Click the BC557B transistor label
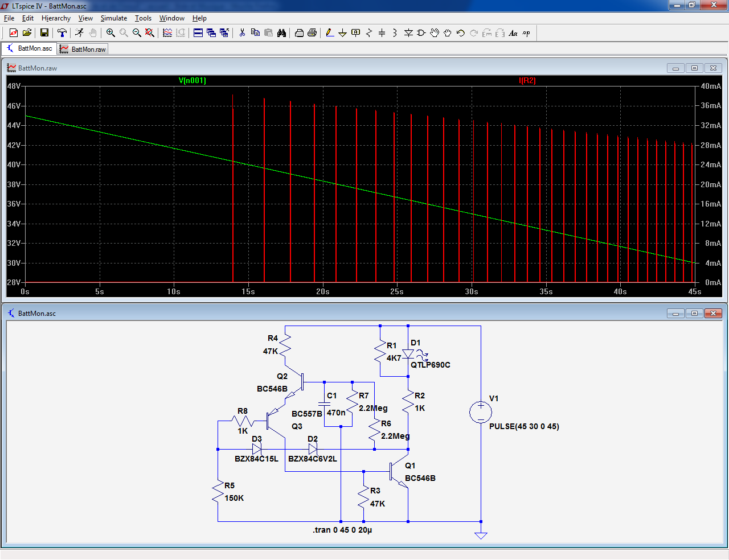The image size is (729, 560). (x=307, y=414)
